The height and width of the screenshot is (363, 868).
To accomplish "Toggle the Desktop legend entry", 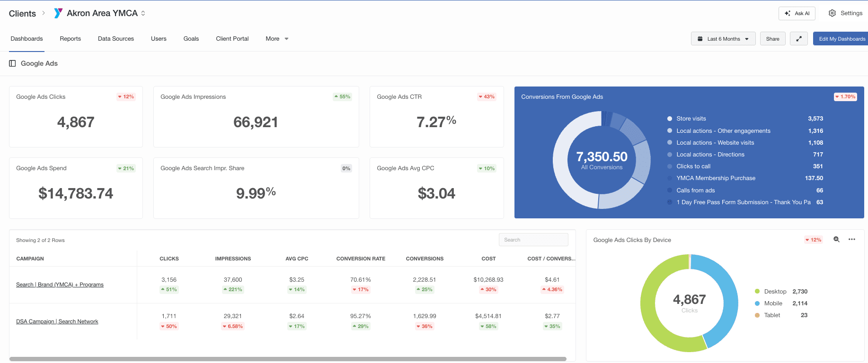I will 775,292.
